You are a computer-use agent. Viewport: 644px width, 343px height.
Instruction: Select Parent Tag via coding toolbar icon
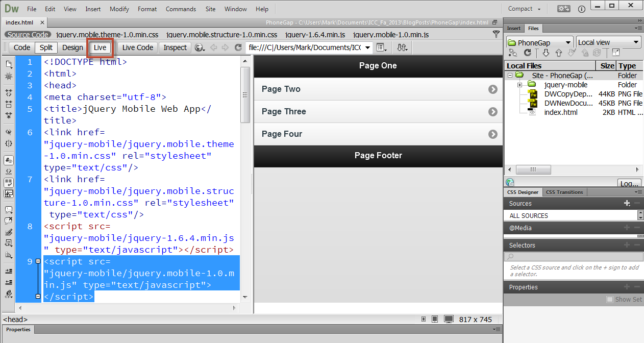pyautogui.click(x=9, y=132)
